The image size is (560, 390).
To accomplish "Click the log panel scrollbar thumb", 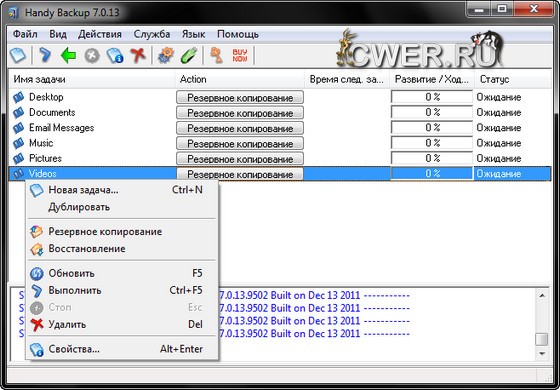I will tap(542, 339).
